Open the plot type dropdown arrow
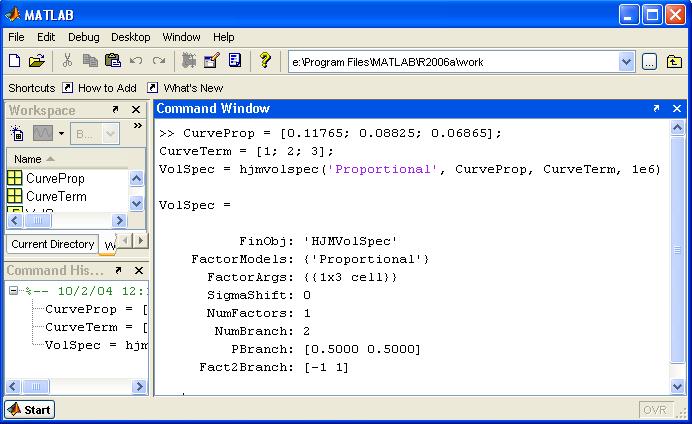 (x=61, y=133)
